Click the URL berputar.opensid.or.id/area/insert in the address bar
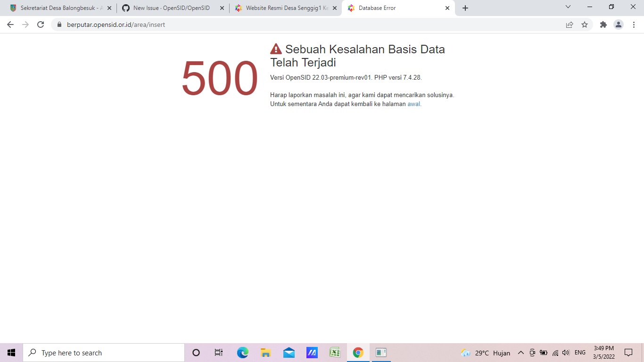644x362 pixels. tap(116, 25)
